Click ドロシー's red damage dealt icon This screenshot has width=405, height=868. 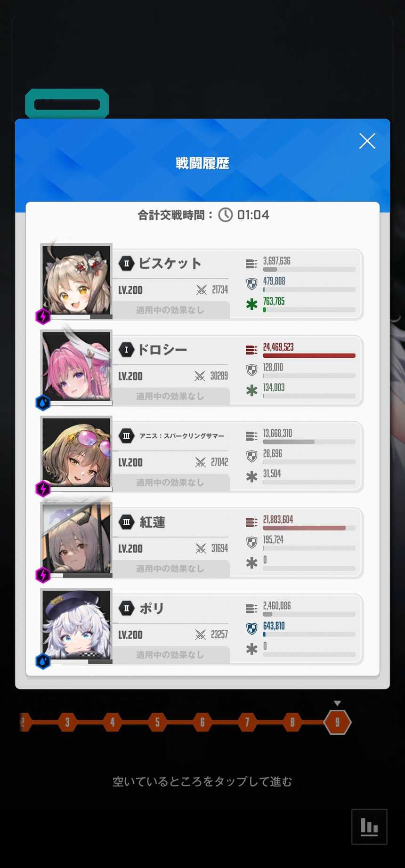pyautogui.click(x=251, y=350)
